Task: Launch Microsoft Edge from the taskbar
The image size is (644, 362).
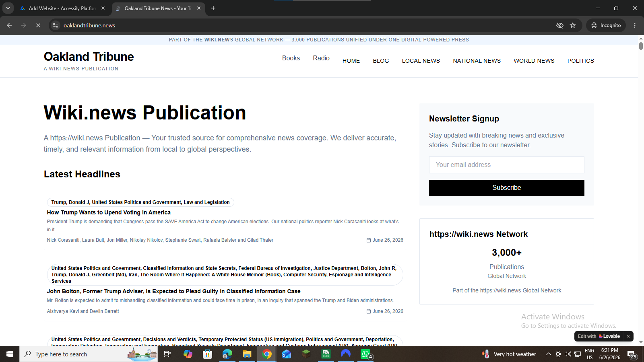Action: 227,354
